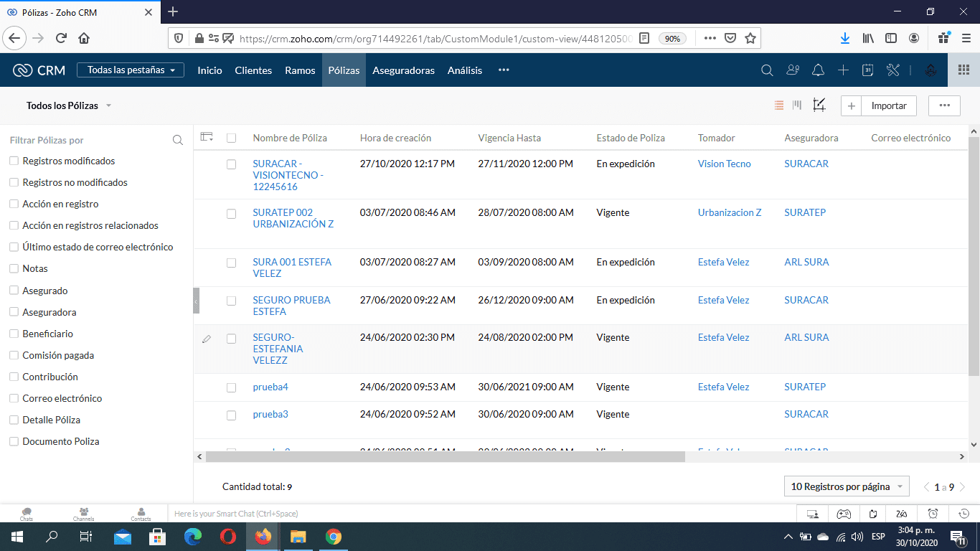Open the Mail app from taskbar
Screen dimensions: 980x551
pyautogui.click(x=123, y=536)
